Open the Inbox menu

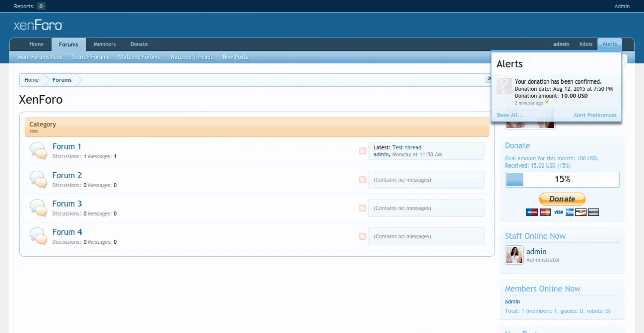click(586, 44)
